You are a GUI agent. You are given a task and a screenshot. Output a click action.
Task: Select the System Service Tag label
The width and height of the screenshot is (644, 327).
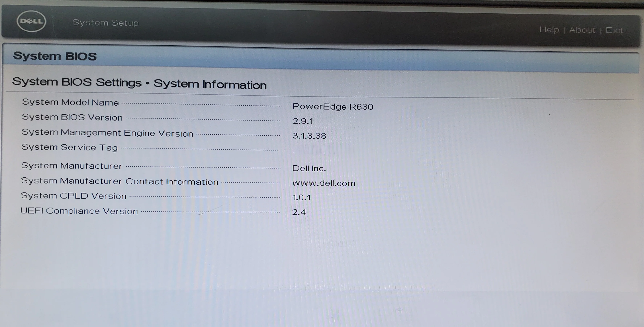(x=69, y=147)
